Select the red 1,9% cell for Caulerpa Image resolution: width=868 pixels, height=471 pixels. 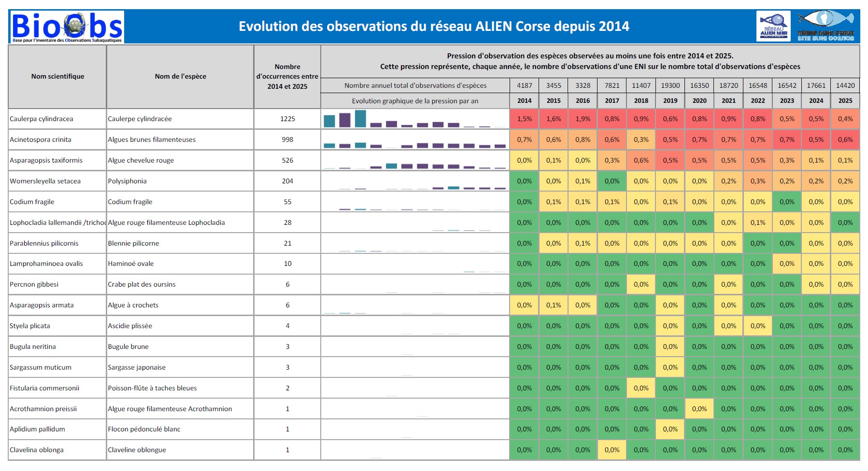pos(583,119)
